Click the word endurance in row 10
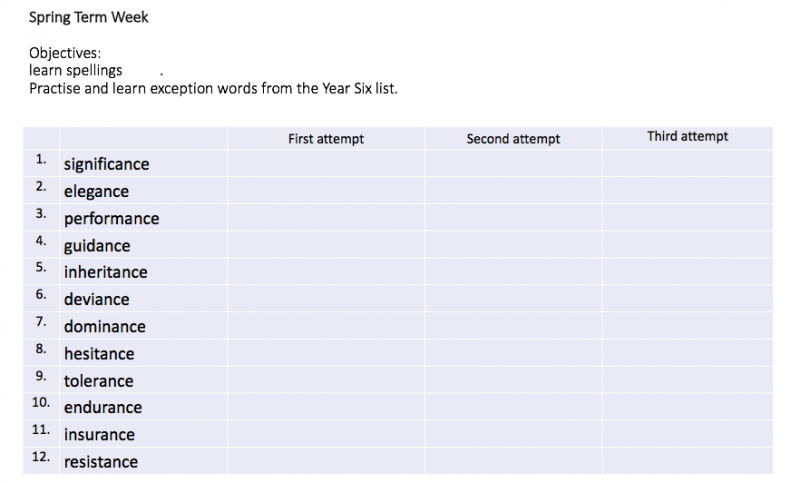 (x=103, y=408)
